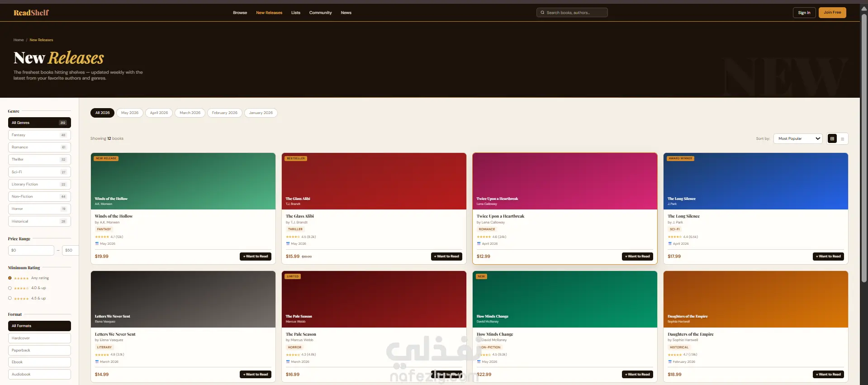Click calendar icon on The Glass Alibi card
Viewport: 868px width, 385px height.
point(288,244)
